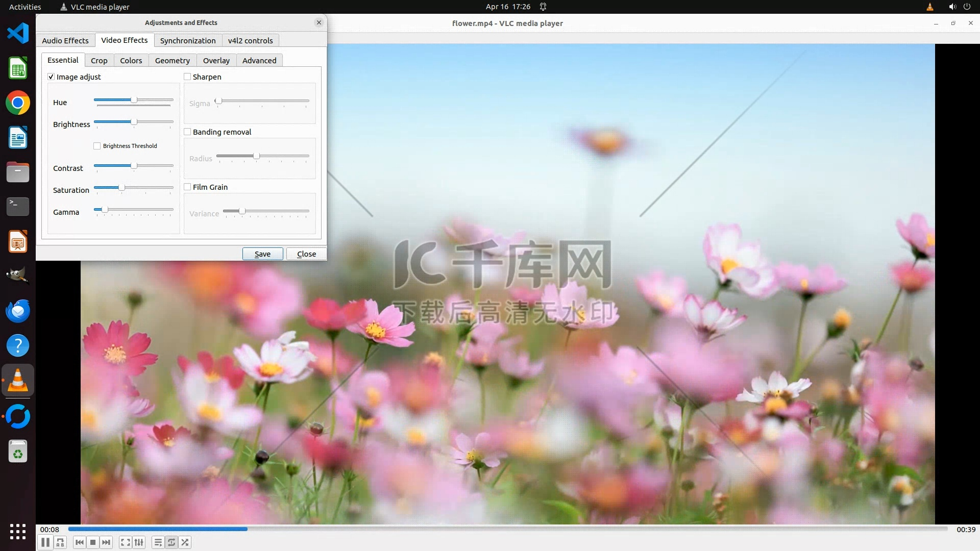Go to previous media track
This screenshot has width=980, height=551.
coord(79,542)
